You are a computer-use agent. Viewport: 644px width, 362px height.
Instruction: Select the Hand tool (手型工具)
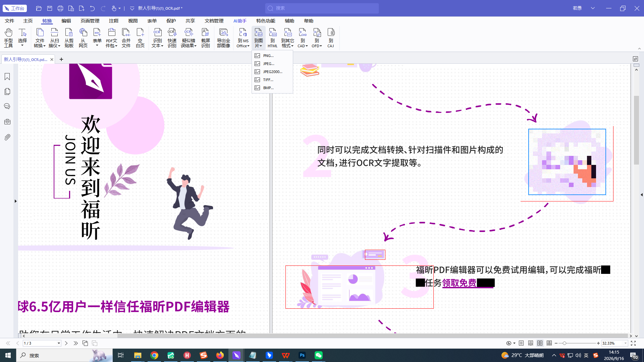point(8,38)
